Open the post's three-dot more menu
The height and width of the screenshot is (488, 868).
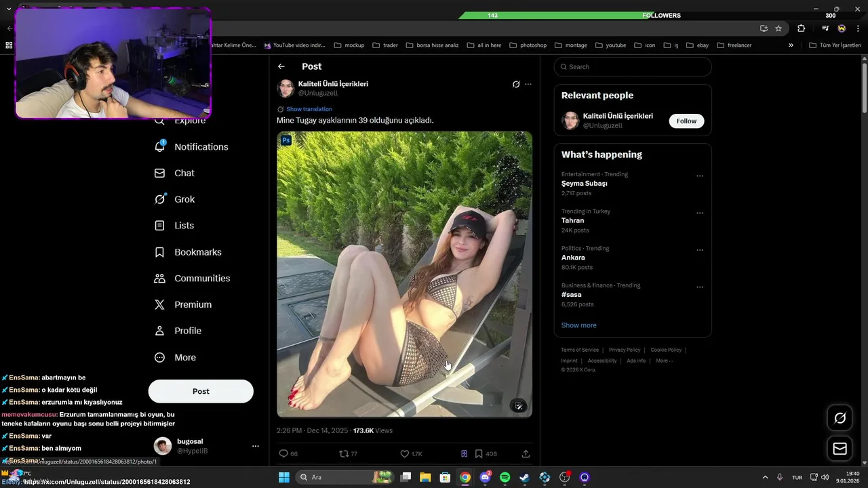528,84
